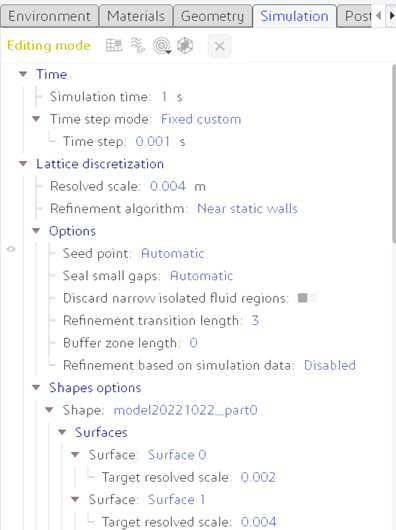Open the Fixed custom time step mode dropdown
396x530 pixels.
tap(201, 119)
